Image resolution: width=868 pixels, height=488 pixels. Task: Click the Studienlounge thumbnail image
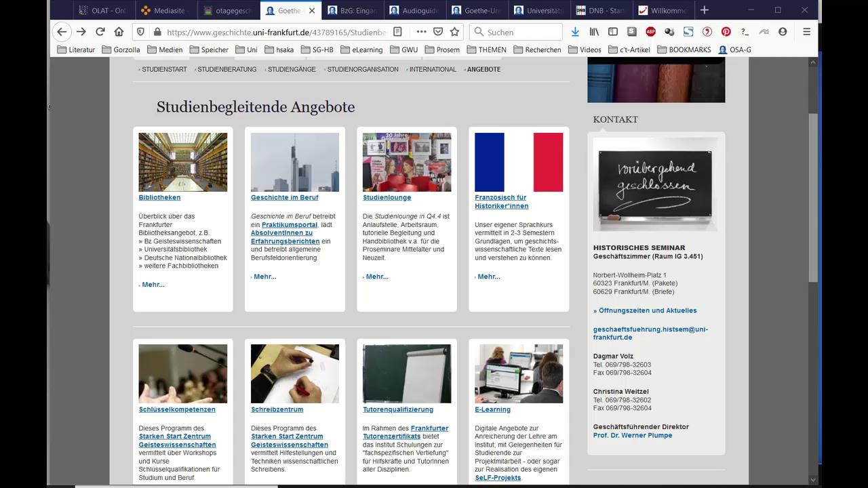click(406, 162)
